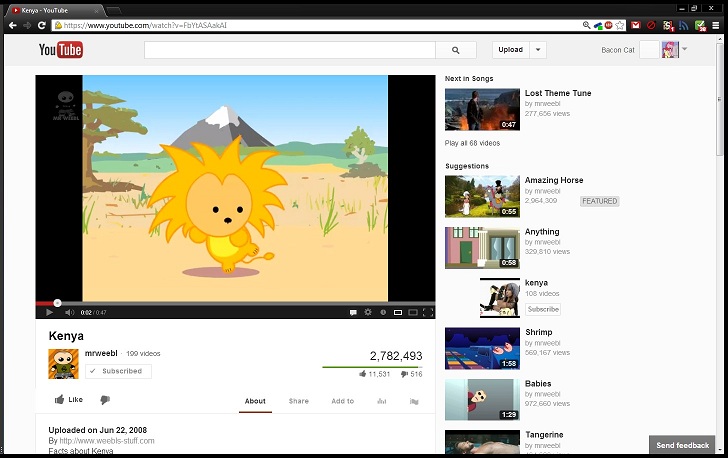Screen dimensions: 728x458
Task: Click the page vertical scrollbar
Action: coord(720,98)
